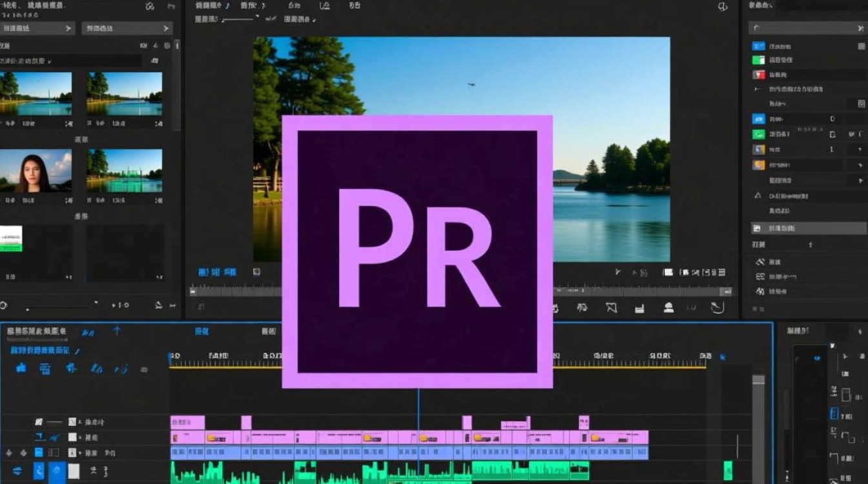Select the highlighted row in the right panel
This screenshot has height=484, width=868.
click(x=809, y=228)
